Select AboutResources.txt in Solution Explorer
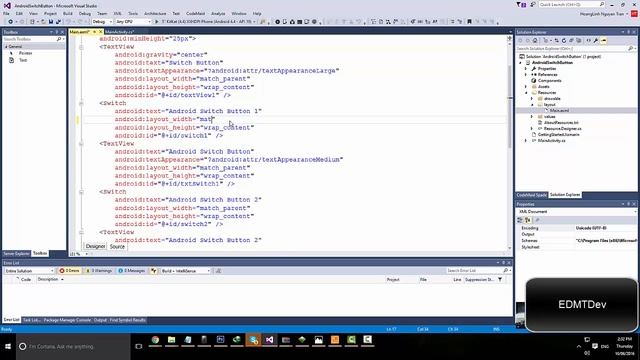The image size is (640, 360). pos(561,122)
